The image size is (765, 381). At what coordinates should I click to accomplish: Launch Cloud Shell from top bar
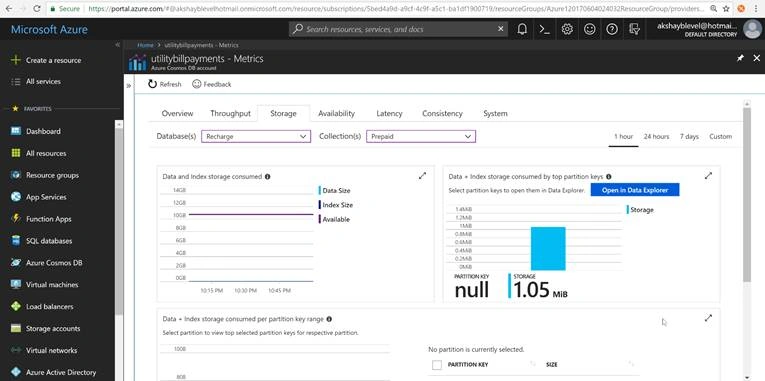coord(544,29)
